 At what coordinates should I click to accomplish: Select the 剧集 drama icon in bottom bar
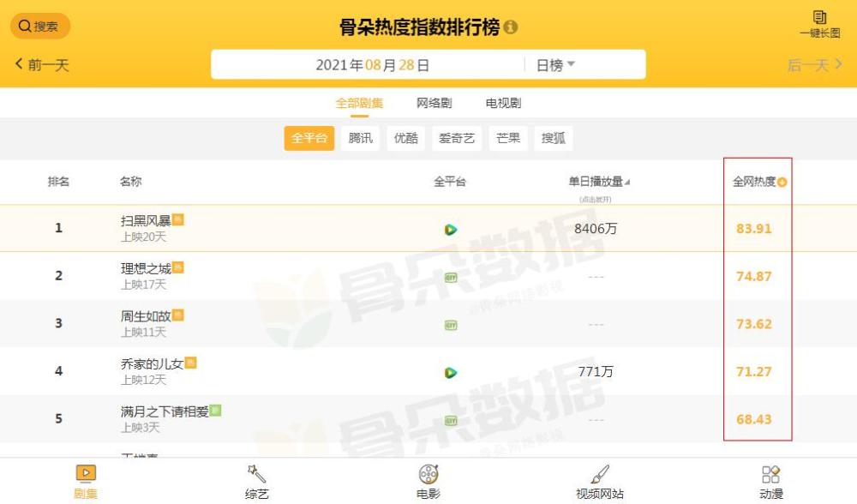pyautogui.click(x=86, y=473)
